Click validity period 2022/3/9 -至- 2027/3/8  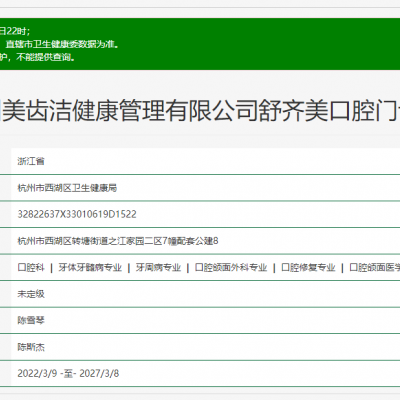pos(68,374)
